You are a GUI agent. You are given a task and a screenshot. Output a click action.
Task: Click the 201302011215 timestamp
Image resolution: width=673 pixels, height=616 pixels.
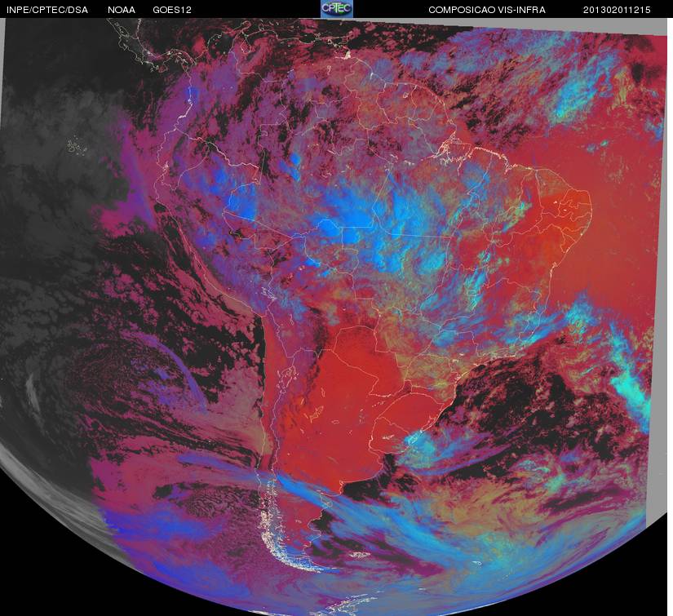tap(617, 10)
